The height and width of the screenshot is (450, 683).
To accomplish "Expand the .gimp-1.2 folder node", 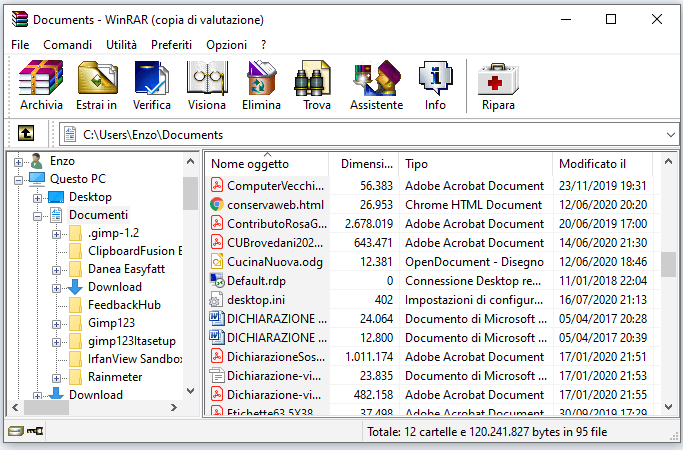I will [x=56, y=234].
